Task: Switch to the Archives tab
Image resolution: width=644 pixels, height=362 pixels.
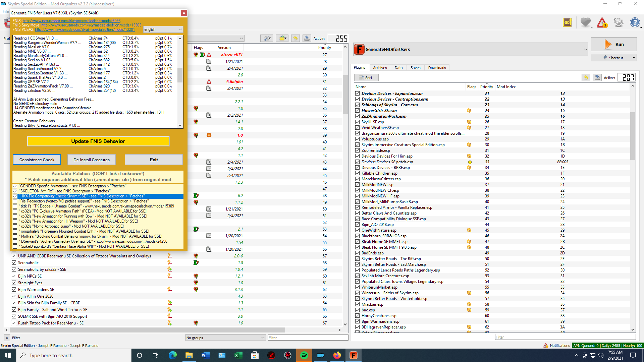Action: [x=380, y=67]
